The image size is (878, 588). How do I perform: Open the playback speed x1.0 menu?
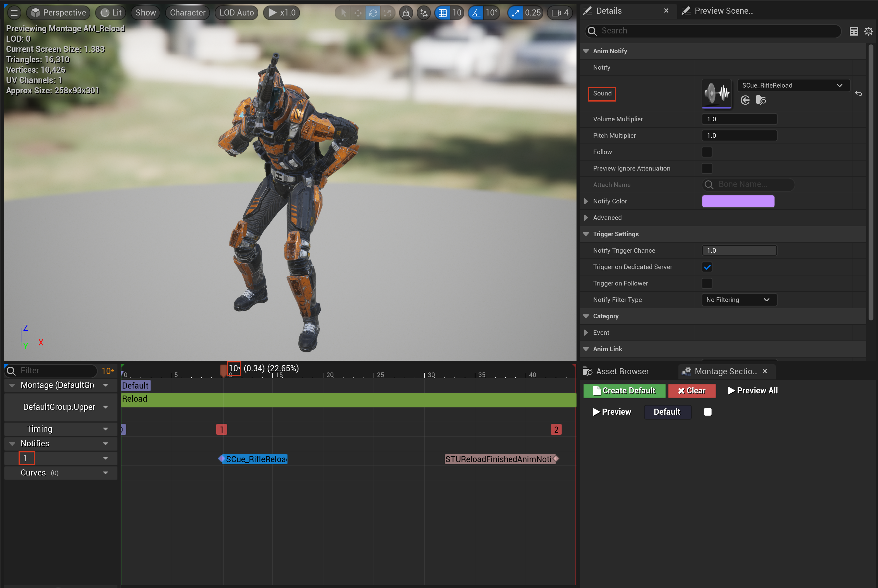tap(282, 13)
